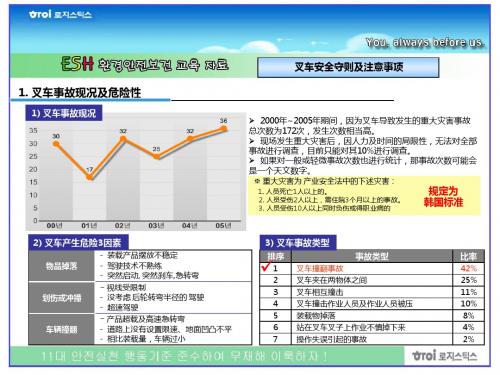Select the line '1. 人员死亡1人以上的'
The image size is (500, 375).
(x=293, y=192)
